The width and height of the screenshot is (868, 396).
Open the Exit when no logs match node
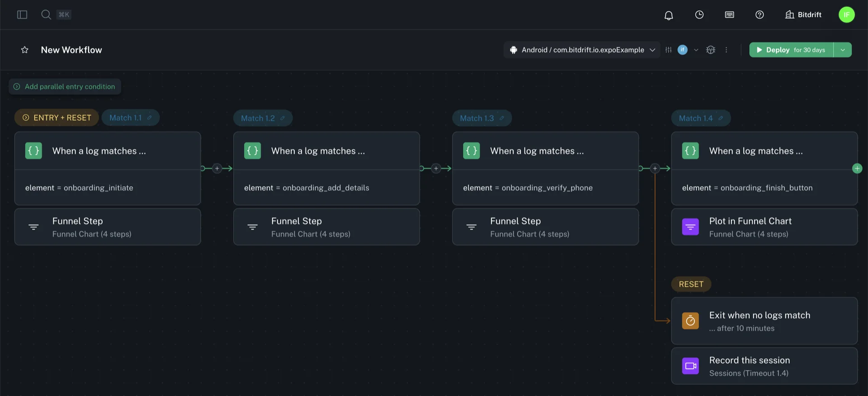(x=764, y=321)
